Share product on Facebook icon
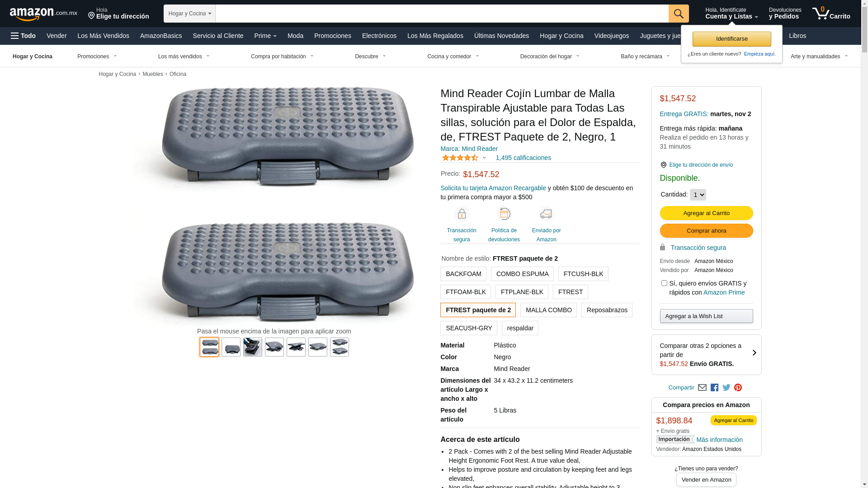The height and width of the screenshot is (488, 868). 714,388
